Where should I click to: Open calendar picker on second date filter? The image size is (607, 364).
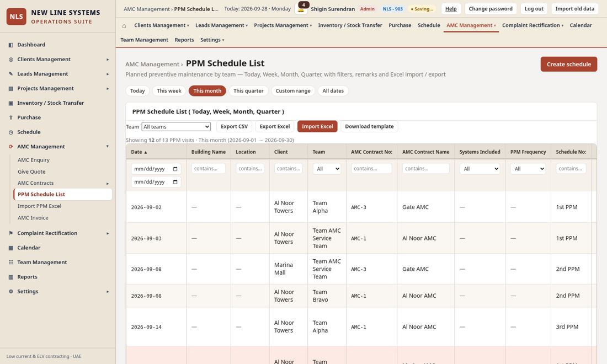175,182
